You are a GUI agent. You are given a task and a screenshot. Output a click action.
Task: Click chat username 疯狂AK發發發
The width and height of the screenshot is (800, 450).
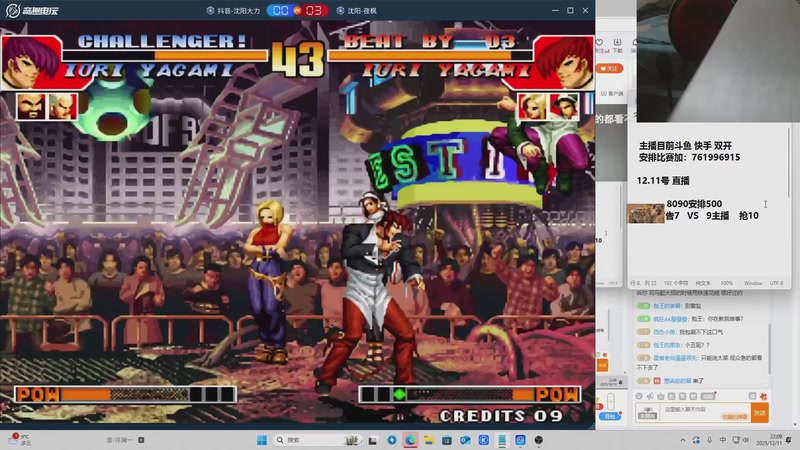coord(671,319)
